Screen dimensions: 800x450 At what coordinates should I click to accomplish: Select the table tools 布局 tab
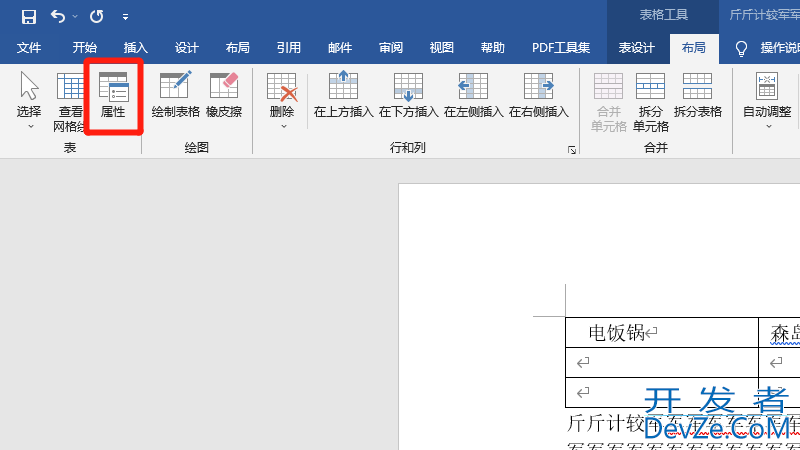tap(694, 48)
